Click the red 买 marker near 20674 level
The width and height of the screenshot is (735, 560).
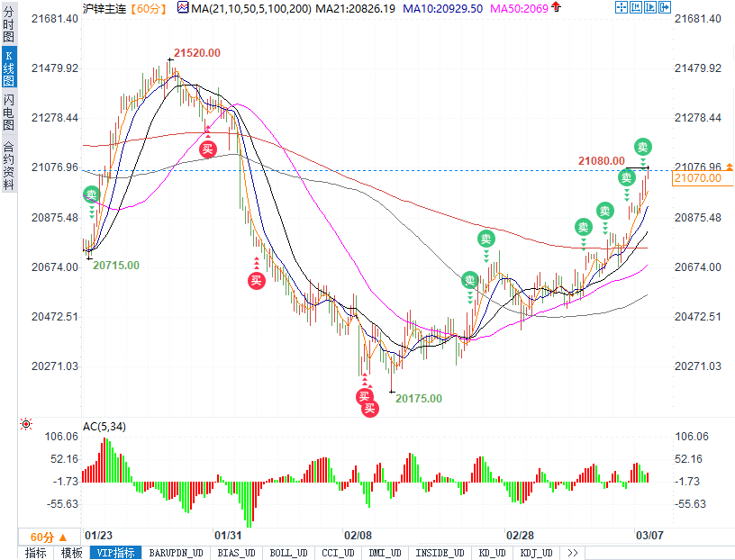point(257,280)
